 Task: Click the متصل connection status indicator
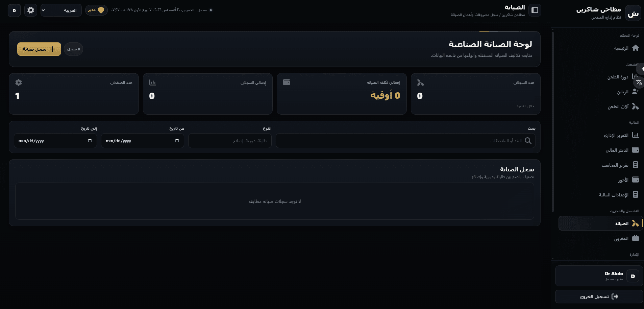pos(205,10)
